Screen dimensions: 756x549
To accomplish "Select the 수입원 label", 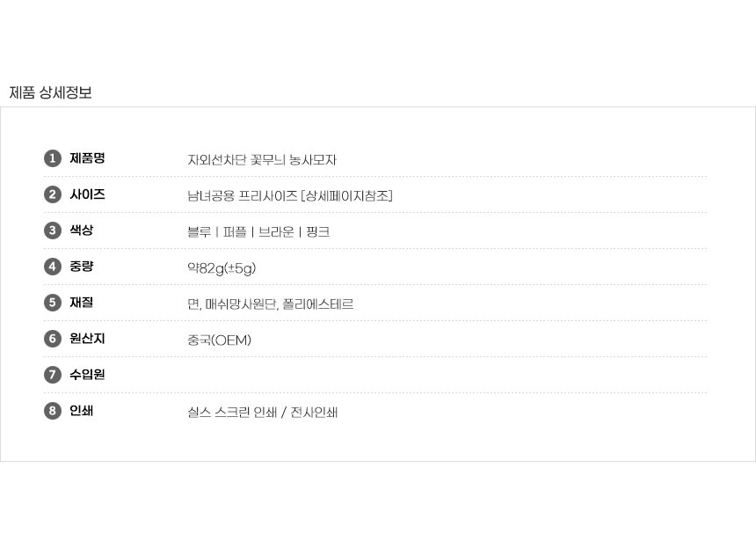I will pyautogui.click(x=87, y=375).
